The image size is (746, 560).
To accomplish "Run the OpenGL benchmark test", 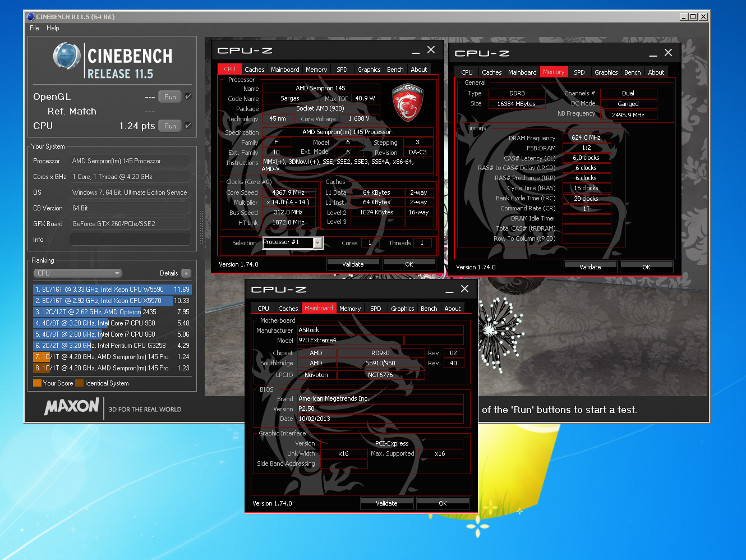I will tap(170, 97).
